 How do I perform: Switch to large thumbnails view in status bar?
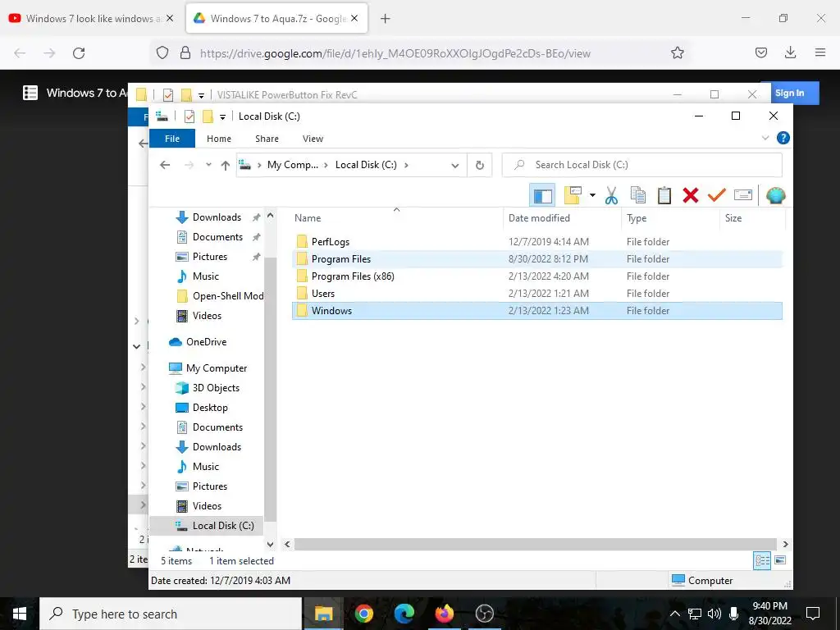tap(780, 560)
